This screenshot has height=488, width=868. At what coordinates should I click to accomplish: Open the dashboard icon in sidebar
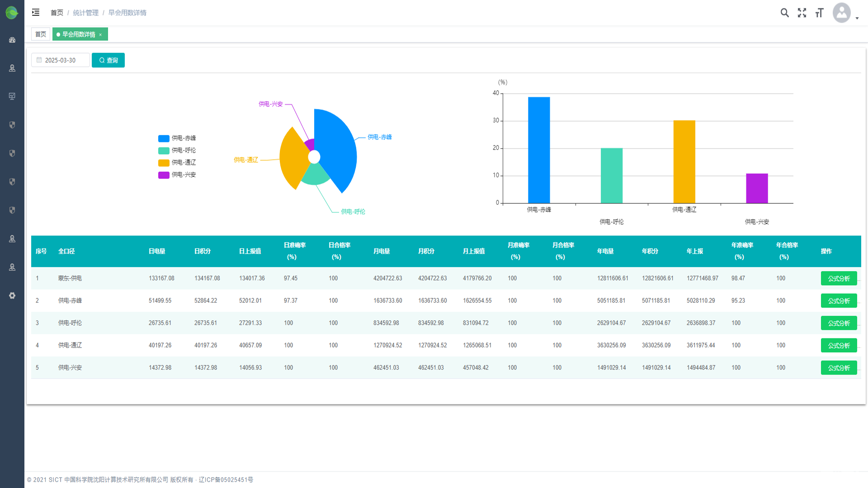[x=12, y=40]
